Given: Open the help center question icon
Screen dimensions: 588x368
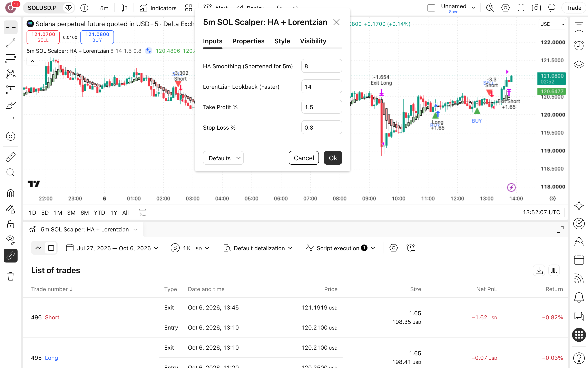Looking at the screenshot, I should tap(579, 358).
